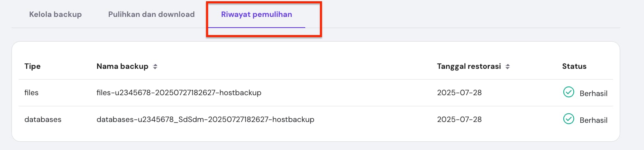
Task: Open the Pulihkan dan download tab
Action: [x=151, y=14]
